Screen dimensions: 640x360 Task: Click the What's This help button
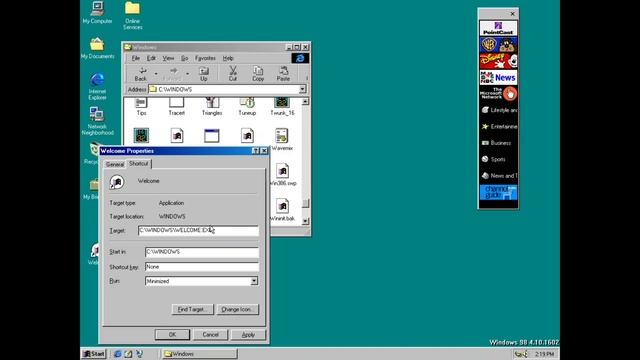point(256,151)
